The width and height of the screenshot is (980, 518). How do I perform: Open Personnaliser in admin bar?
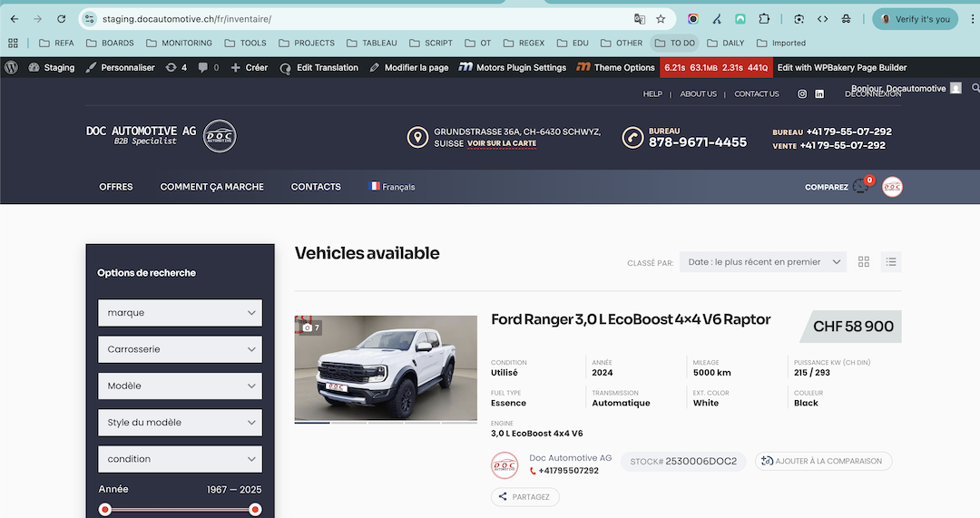click(x=120, y=67)
